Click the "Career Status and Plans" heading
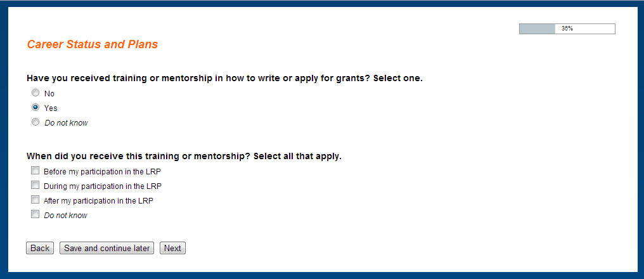Viewport: 644px width, 279px height. pos(92,44)
